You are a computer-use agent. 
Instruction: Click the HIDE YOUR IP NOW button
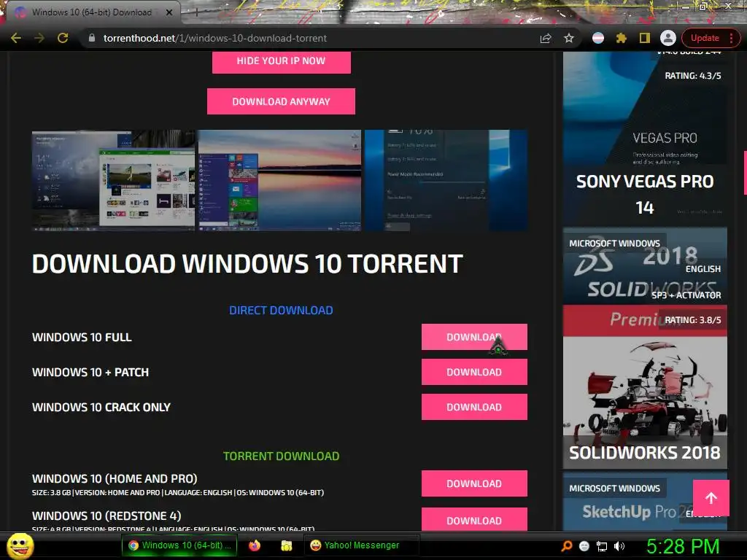(281, 61)
